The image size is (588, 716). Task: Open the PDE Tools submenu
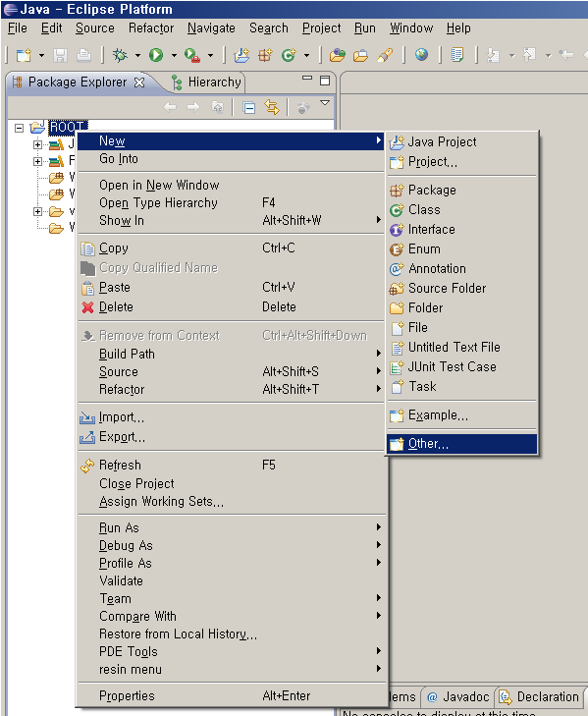point(231,651)
